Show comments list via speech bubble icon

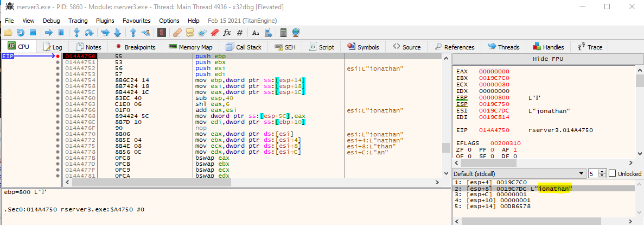click(x=190, y=33)
